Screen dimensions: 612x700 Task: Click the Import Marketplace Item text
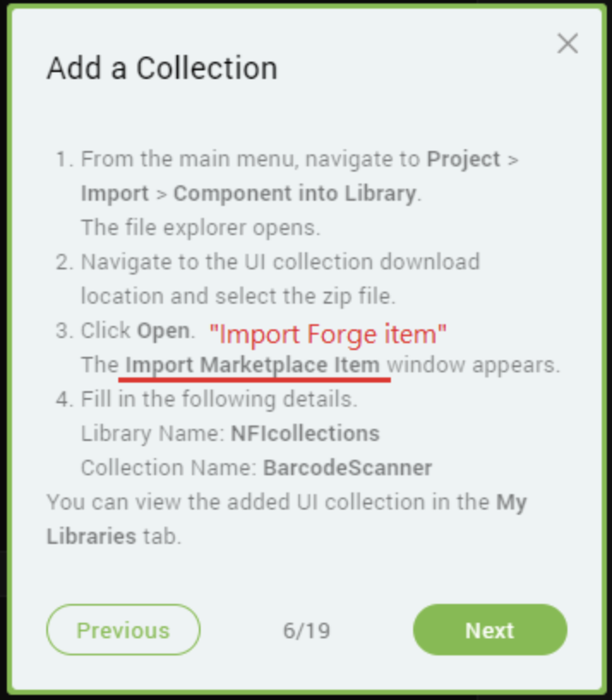253,365
